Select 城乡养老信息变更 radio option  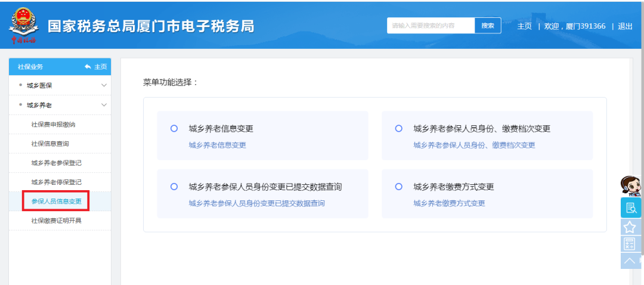[174, 128]
